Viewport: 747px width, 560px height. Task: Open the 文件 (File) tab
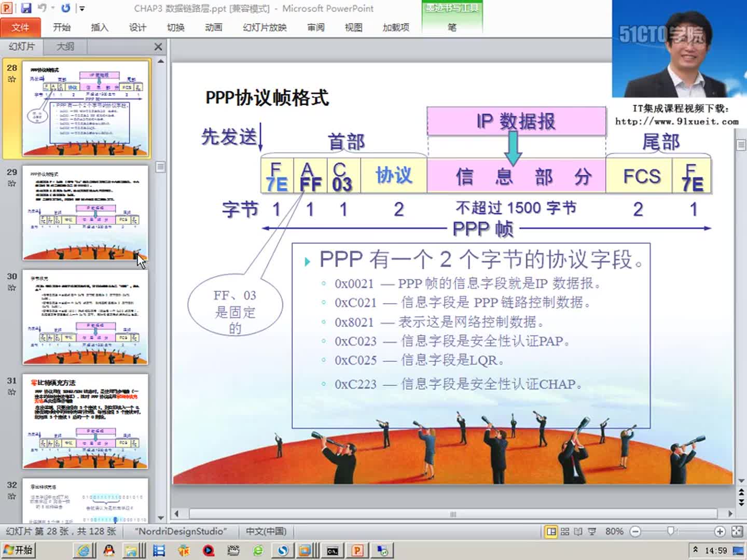point(20,27)
